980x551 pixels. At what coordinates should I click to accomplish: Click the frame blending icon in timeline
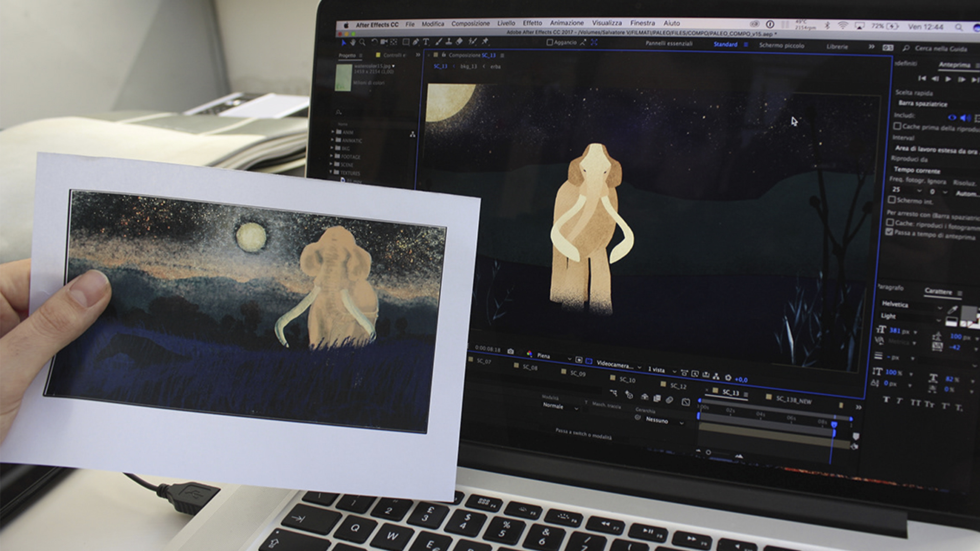click(x=657, y=398)
